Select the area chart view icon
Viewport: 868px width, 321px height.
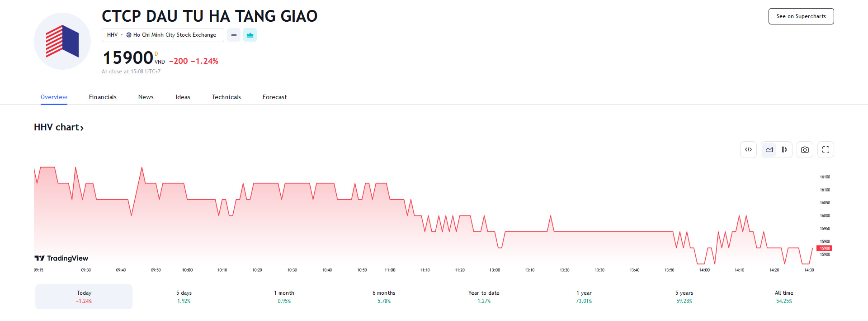[769, 149]
